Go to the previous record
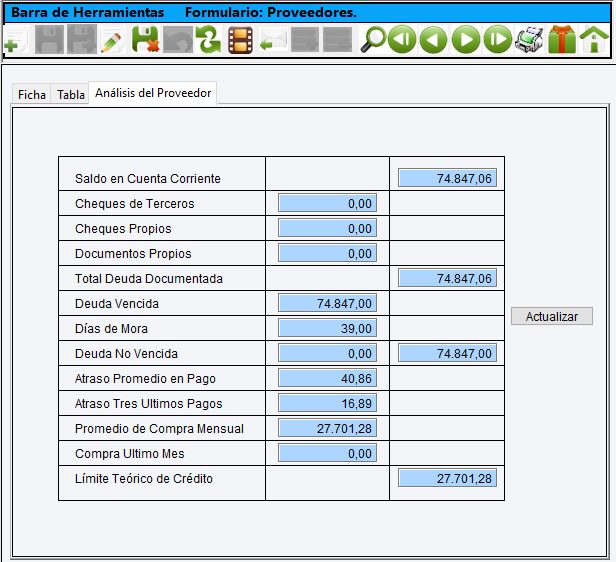The width and height of the screenshot is (616, 562). point(433,41)
